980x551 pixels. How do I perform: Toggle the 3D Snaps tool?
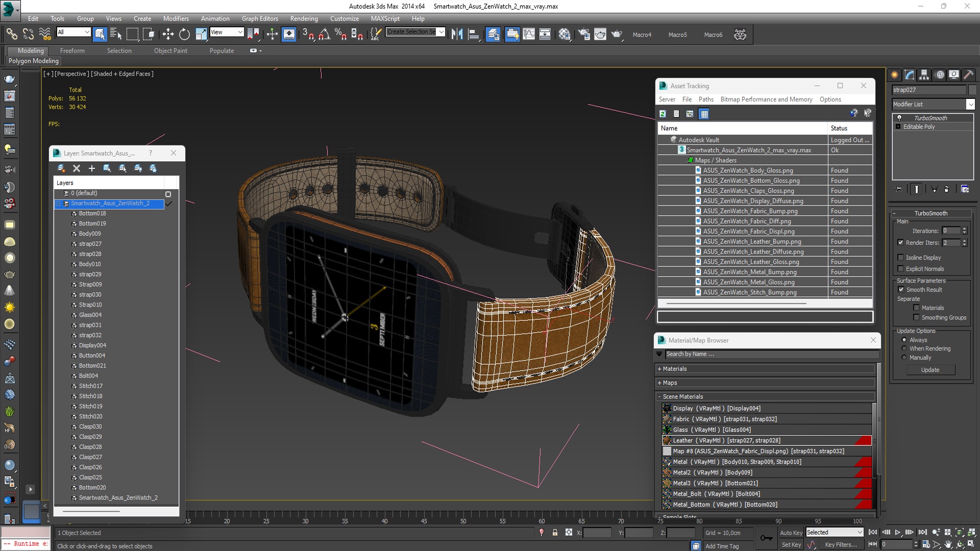point(308,34)
